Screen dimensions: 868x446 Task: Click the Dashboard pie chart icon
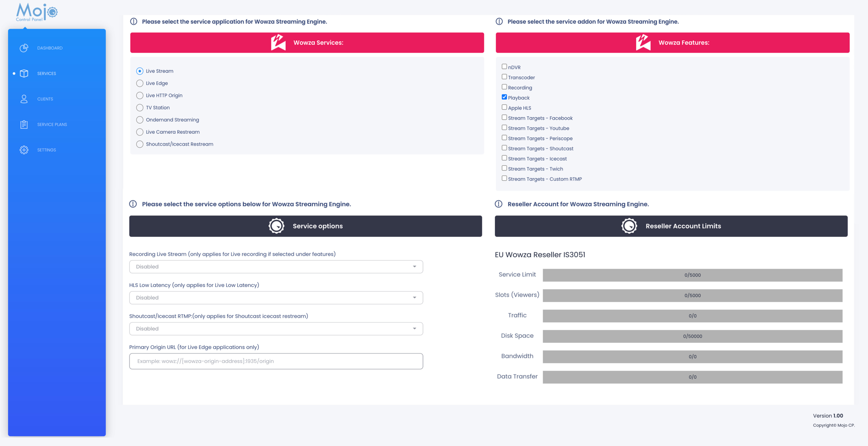(24, 48)
